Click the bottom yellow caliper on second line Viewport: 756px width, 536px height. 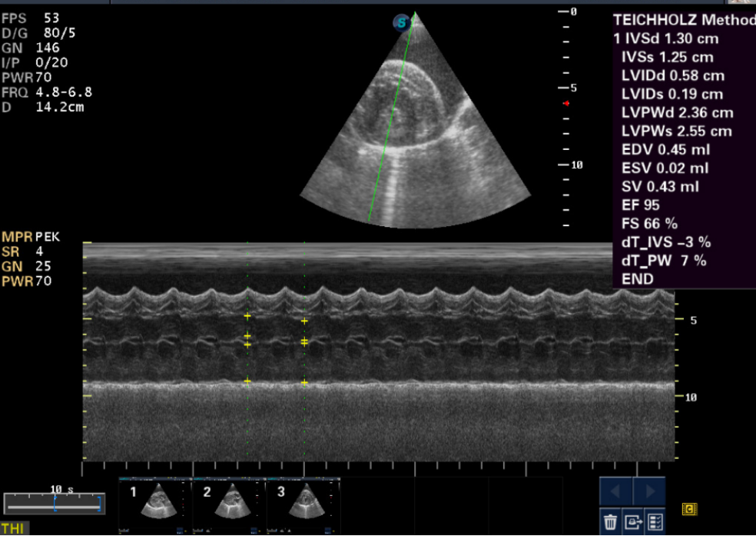304,382
